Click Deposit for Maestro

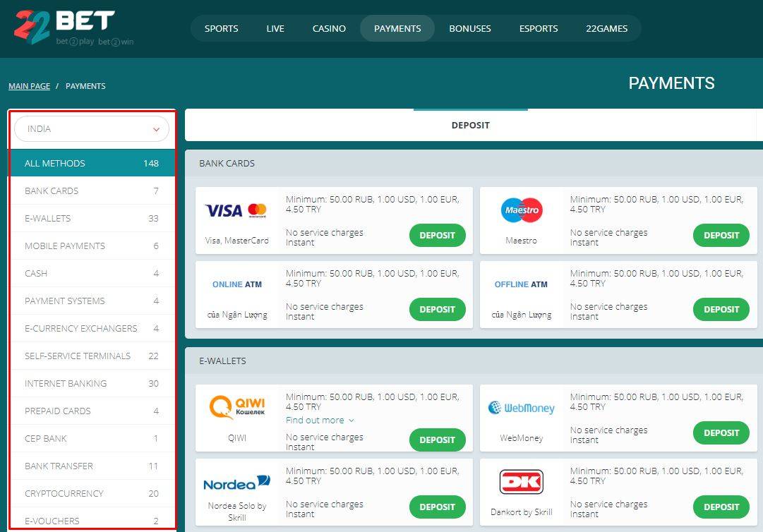pos(721,236)
